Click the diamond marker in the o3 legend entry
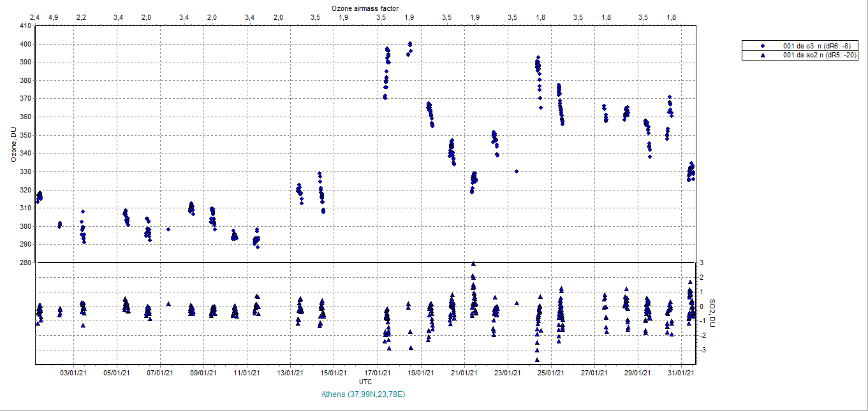 coord(763,46)
